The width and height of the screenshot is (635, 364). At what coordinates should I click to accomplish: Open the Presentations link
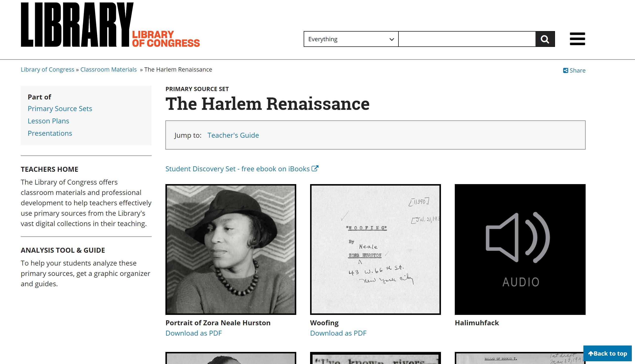(x=50, y=133)
